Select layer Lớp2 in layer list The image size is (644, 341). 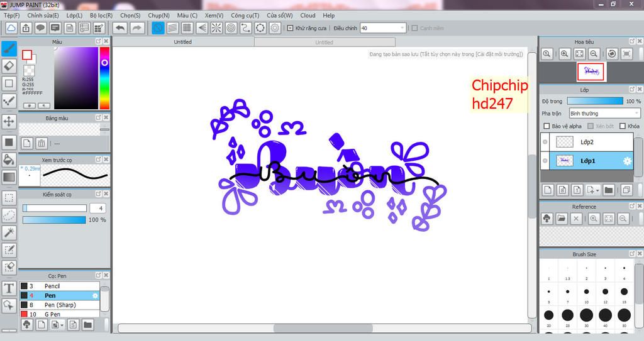click(587, 142)
